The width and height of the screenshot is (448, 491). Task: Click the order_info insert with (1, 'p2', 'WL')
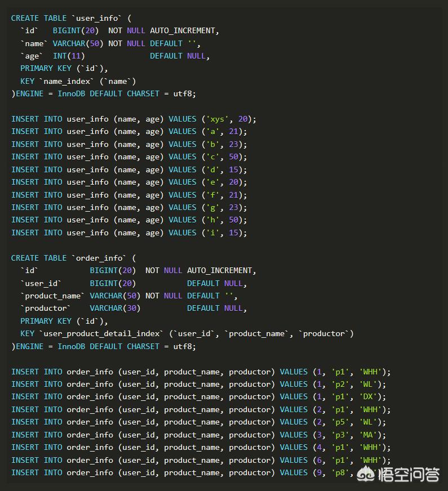click(198, 384)
